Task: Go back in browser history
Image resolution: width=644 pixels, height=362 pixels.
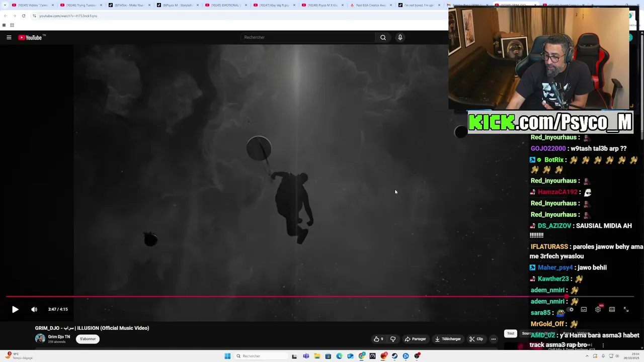Action: point(5,16)
